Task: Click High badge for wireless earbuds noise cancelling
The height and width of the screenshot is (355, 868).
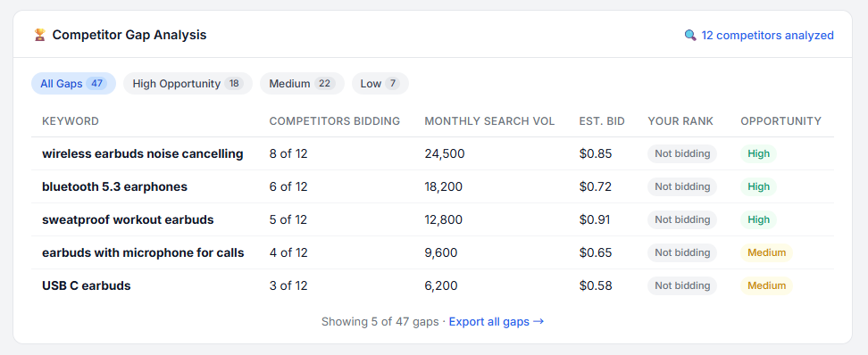Action: click(758, 153)
